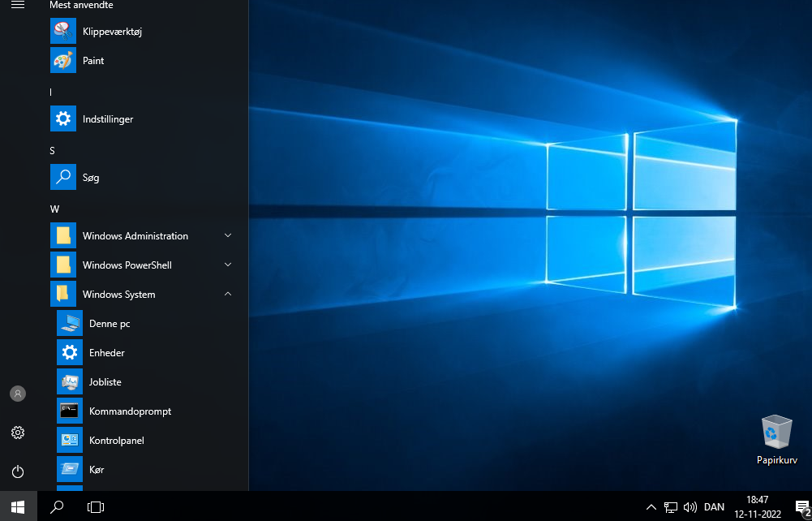The height and width of the screenshot is (521, 812).
Task: Click the user account avatar button
Action: [x=18, y=394]
